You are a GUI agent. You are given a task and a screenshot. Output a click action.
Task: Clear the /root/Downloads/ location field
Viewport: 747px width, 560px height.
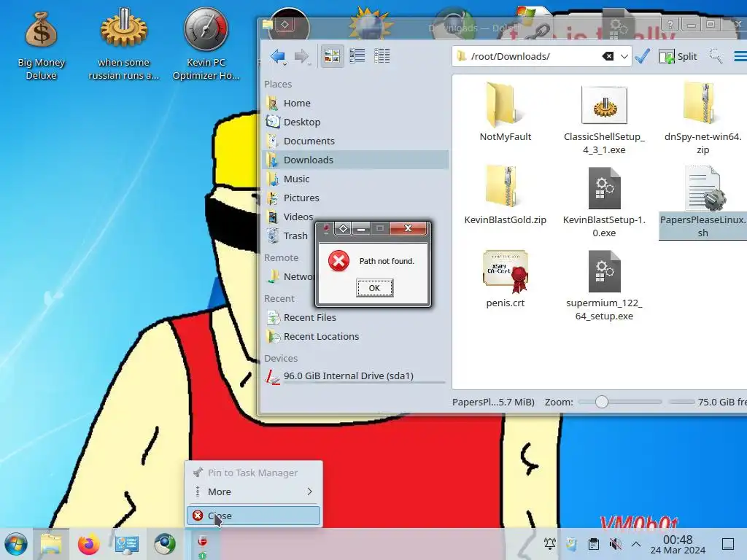pos(608,56)
